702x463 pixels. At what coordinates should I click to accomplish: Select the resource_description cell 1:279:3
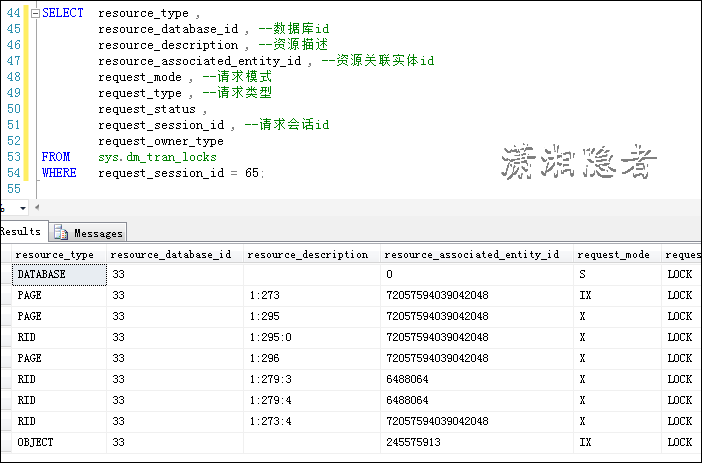pos(312,379)
